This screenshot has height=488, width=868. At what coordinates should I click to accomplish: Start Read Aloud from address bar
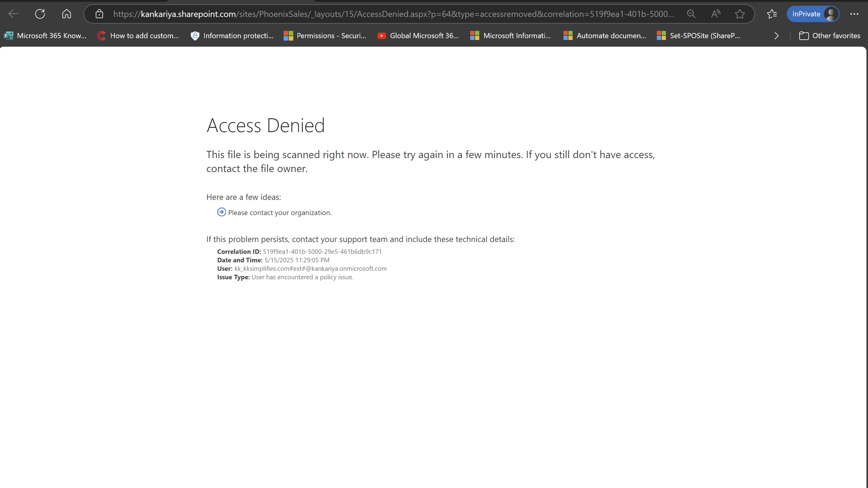(715, 14)
